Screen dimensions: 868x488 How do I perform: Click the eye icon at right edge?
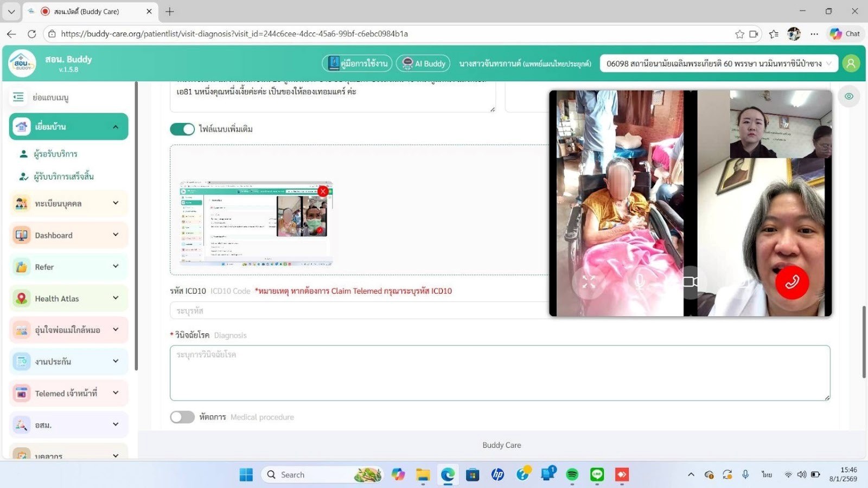click(848, 97)
